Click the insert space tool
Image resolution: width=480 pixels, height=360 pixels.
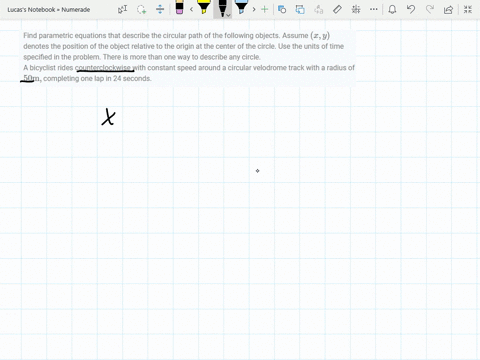pyautogui.click(x=160, y=9)
